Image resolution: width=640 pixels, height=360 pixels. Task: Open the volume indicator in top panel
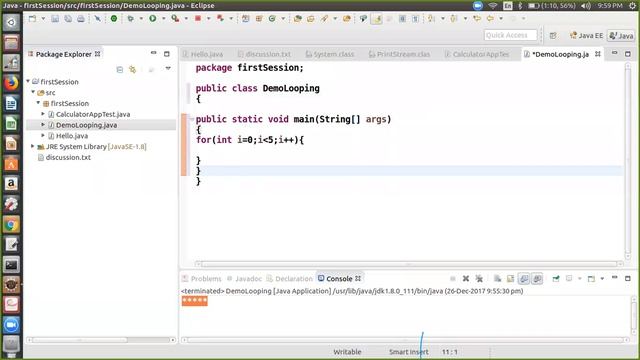tap(586, 5)
